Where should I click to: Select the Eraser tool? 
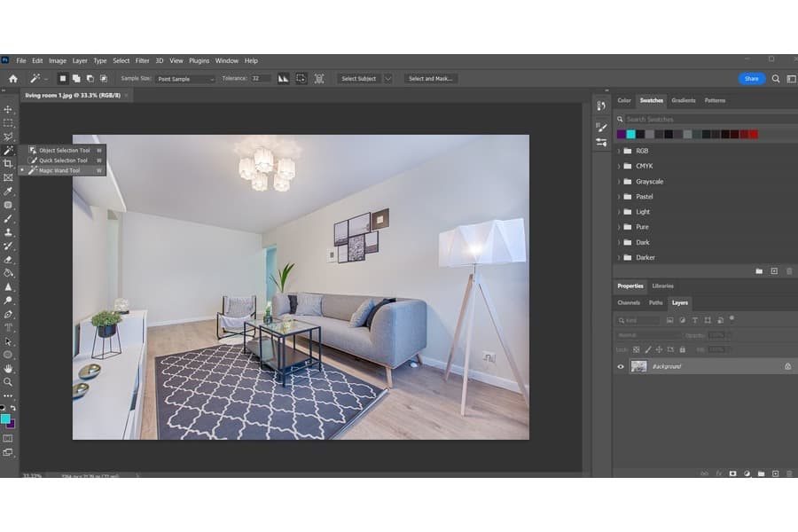8,260
